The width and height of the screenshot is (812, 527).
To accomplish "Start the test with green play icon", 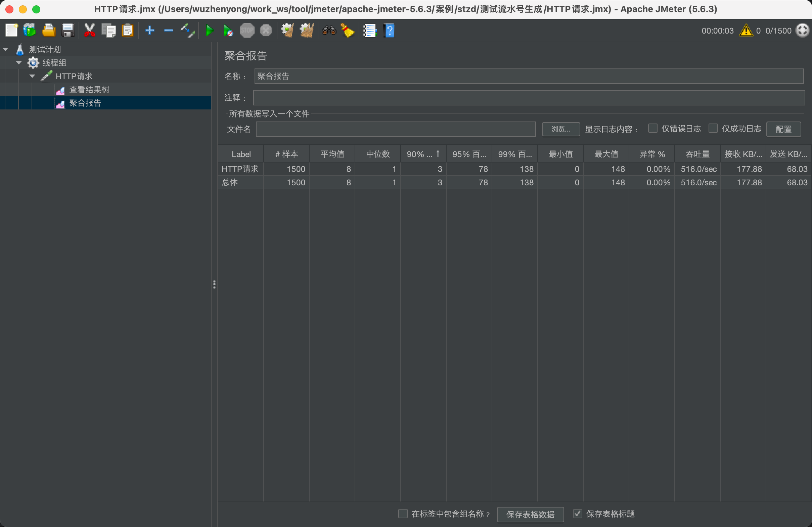I will coord(210,30).
